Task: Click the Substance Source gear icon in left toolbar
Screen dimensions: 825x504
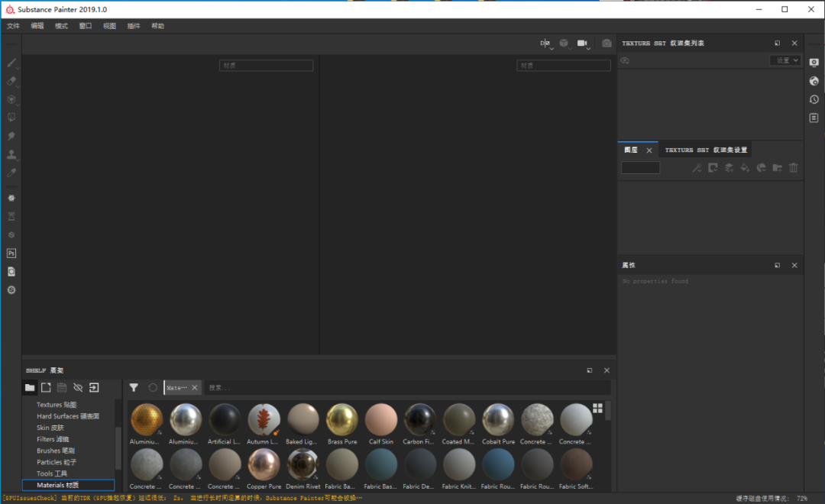Action: point(11,199)
